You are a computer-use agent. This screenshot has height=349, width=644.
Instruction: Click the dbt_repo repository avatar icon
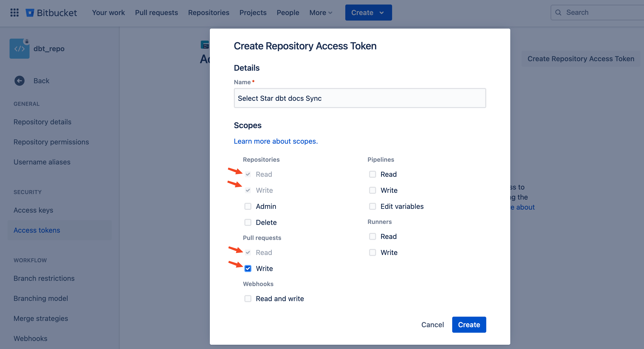[x=20, y=49]
